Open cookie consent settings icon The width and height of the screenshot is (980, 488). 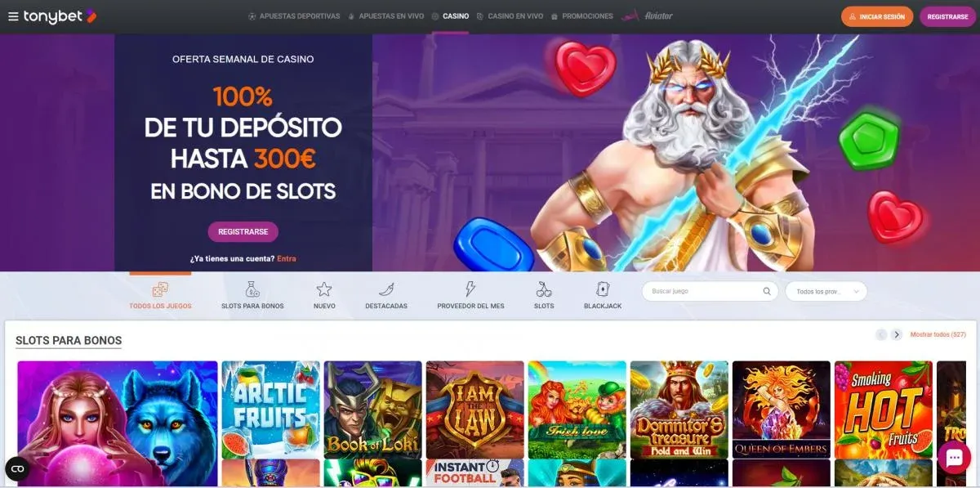coord(17,468)
